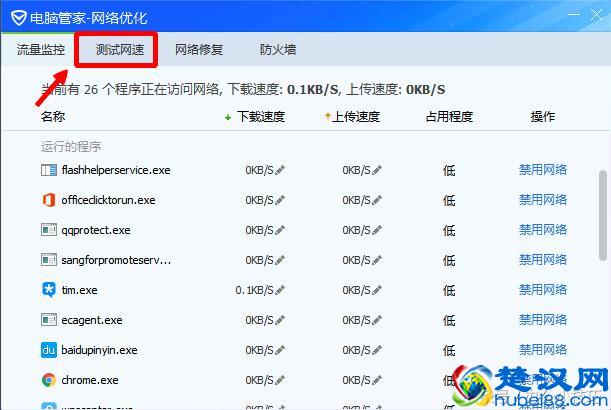Image resolution: width=611 pixels, height=410 pixels.
Task: Click the 操作 column header
Action: point(543,116)
